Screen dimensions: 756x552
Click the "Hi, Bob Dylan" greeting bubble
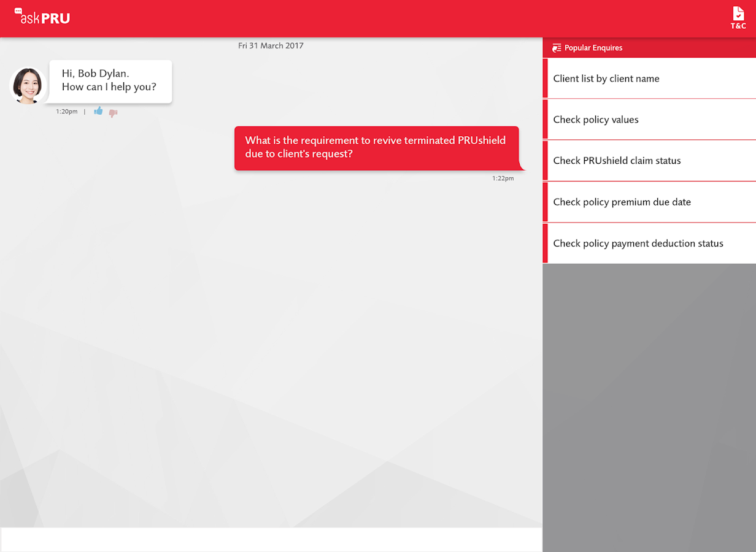(x=110, y=81)
